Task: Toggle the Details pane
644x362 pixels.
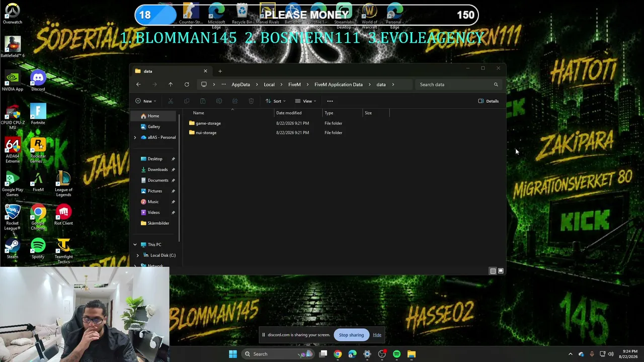Action: [x=489, y=101]
